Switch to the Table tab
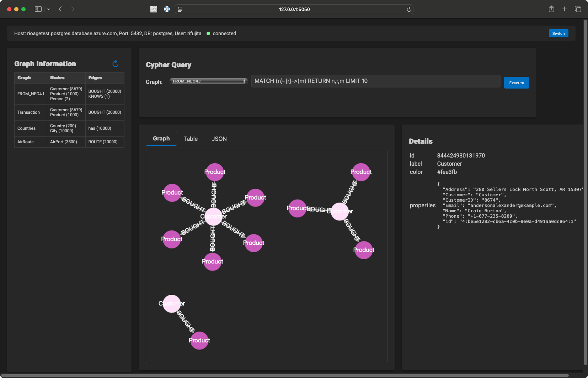The width and height of the screenshot is (588, 378). (x=191, y=139)
